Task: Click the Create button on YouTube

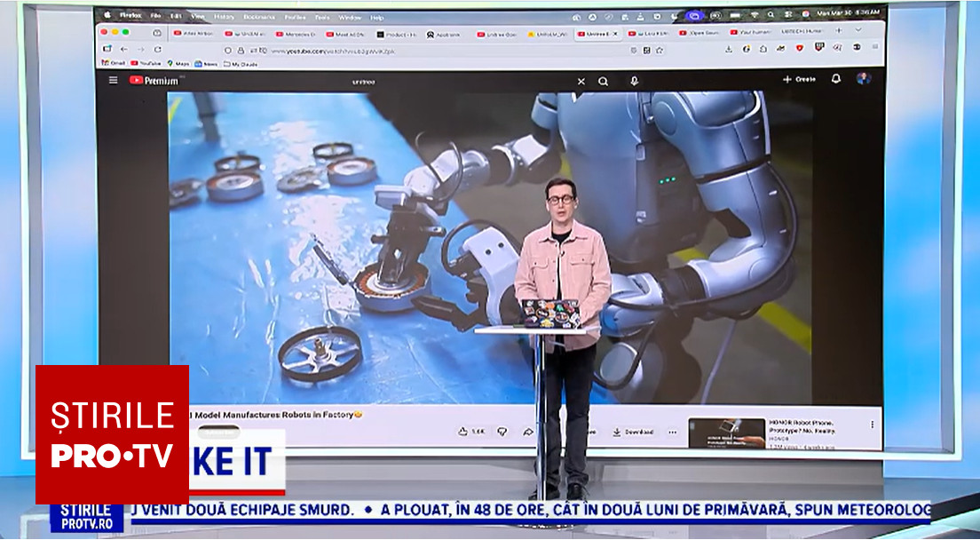Action: click(x=799, y=79)
